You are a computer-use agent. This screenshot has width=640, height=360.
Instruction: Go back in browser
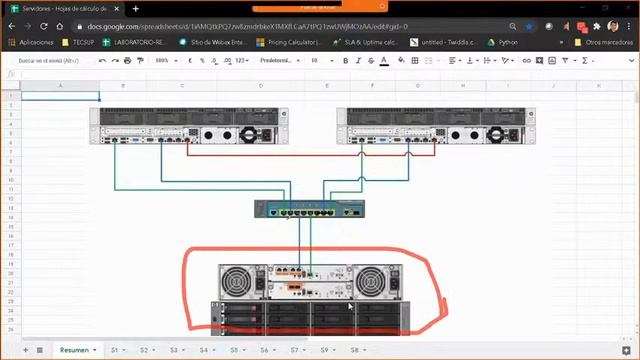click(x=12, y=27)
